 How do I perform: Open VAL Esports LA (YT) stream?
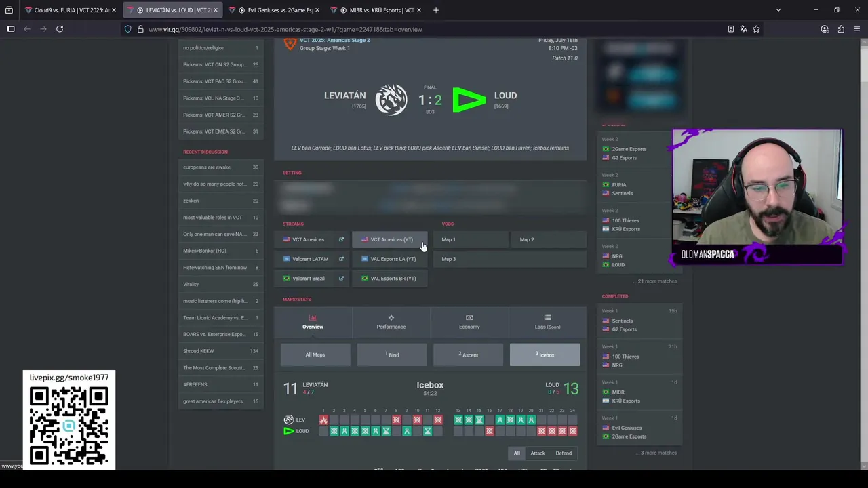point(390,259)
